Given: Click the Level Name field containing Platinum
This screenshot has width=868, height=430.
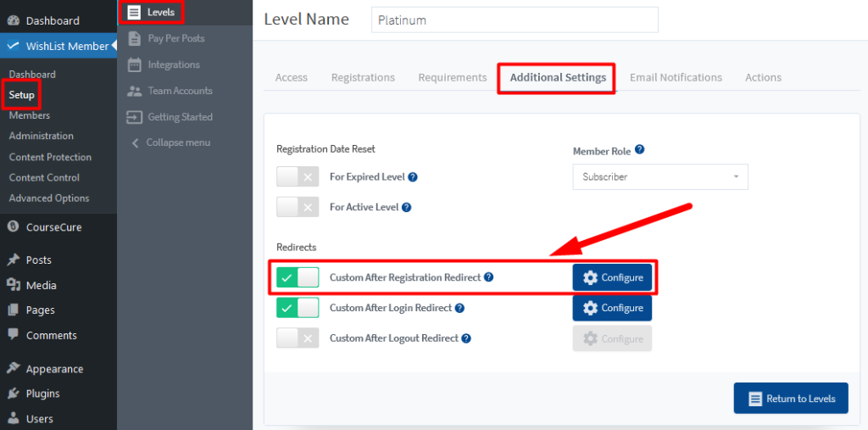Looking at the screenshot, I should point(515,20).
